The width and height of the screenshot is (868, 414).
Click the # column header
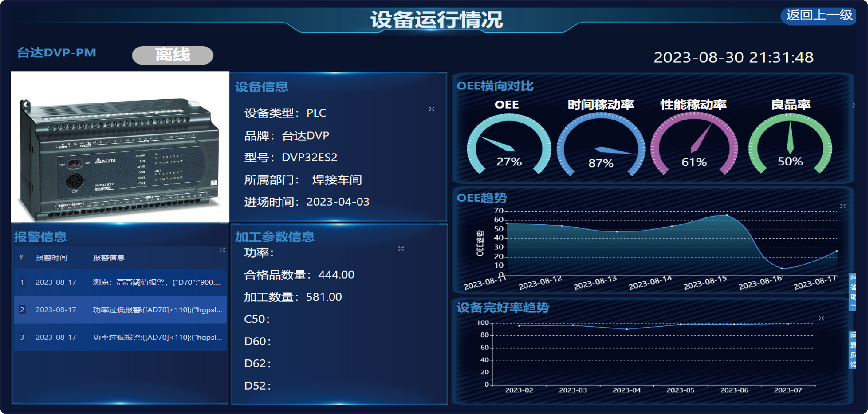pos(21,257)
